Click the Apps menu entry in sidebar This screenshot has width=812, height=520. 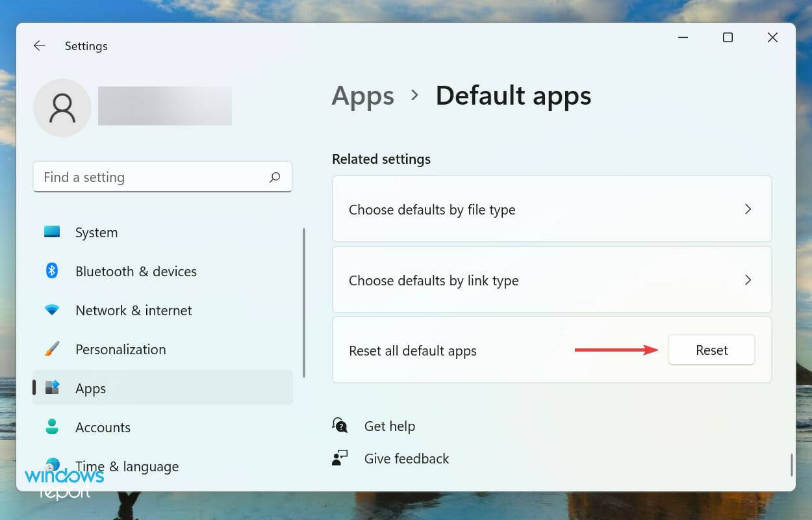click(x=90, y=388)
